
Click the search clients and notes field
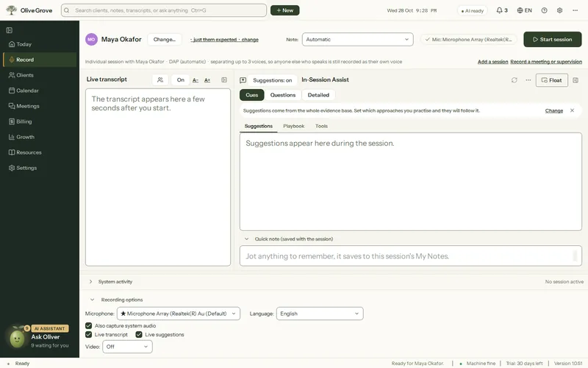click(x=164, y=10)
